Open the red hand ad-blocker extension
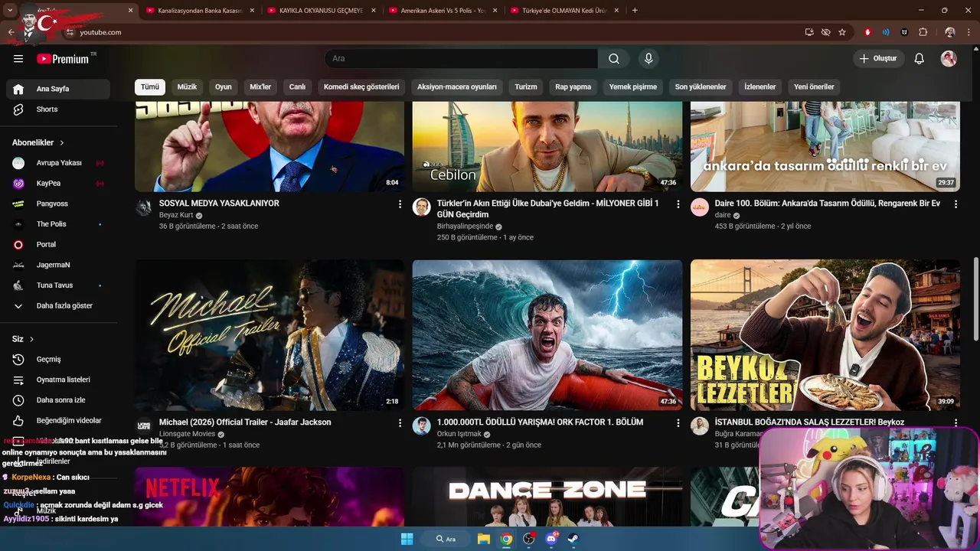980x551 pixels. (867, 32)
